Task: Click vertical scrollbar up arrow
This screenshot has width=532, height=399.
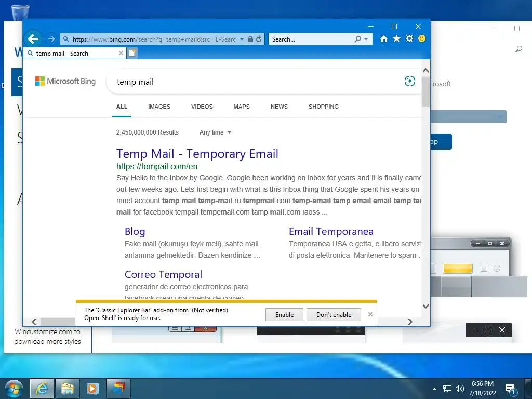Action: click(425, 71)
